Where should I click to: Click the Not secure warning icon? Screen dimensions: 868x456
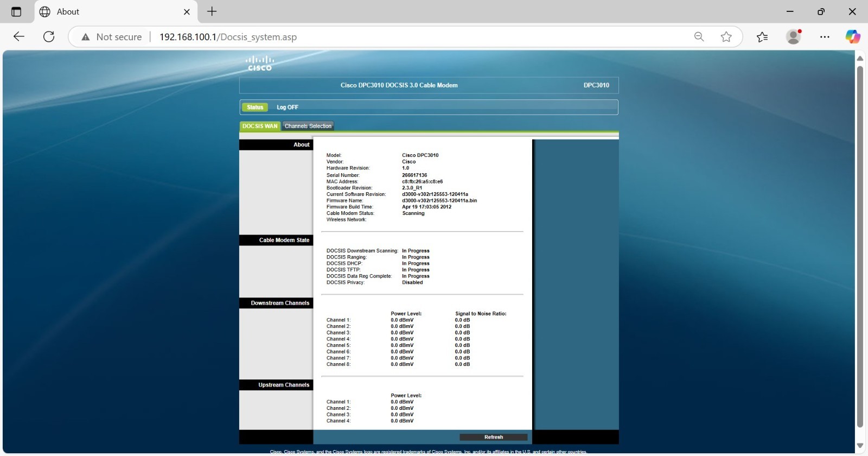(85, 37)
